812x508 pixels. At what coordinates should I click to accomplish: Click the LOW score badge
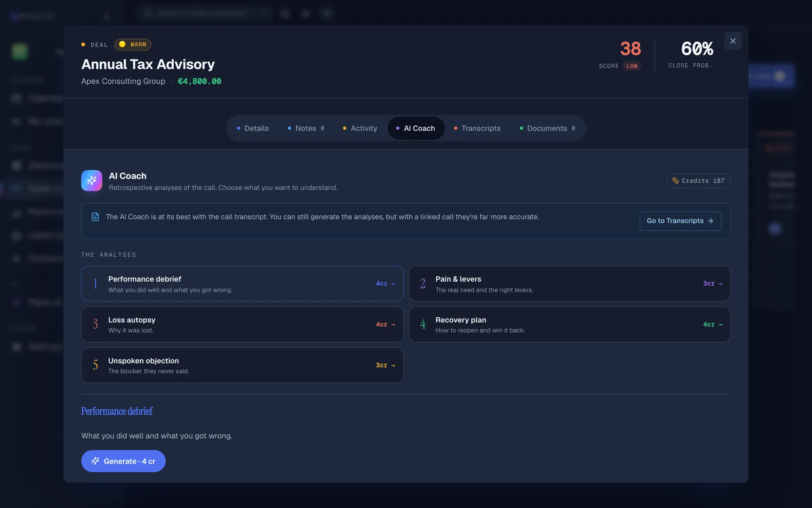(632, 66)
